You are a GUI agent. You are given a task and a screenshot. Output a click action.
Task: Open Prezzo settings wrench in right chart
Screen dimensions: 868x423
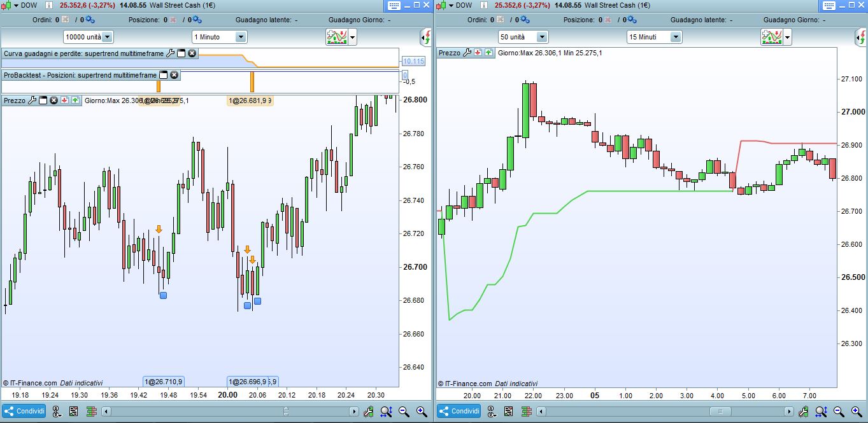pyautogui.click(x=467, y=53)
